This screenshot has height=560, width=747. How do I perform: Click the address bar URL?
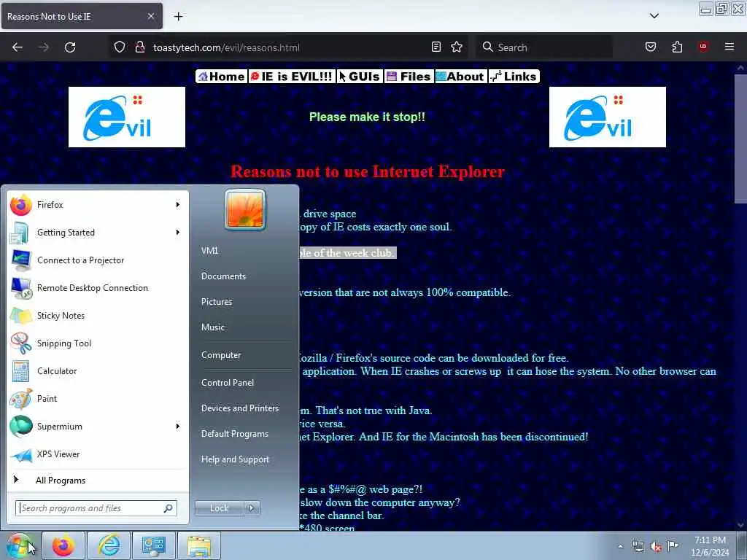pos(226,47)
